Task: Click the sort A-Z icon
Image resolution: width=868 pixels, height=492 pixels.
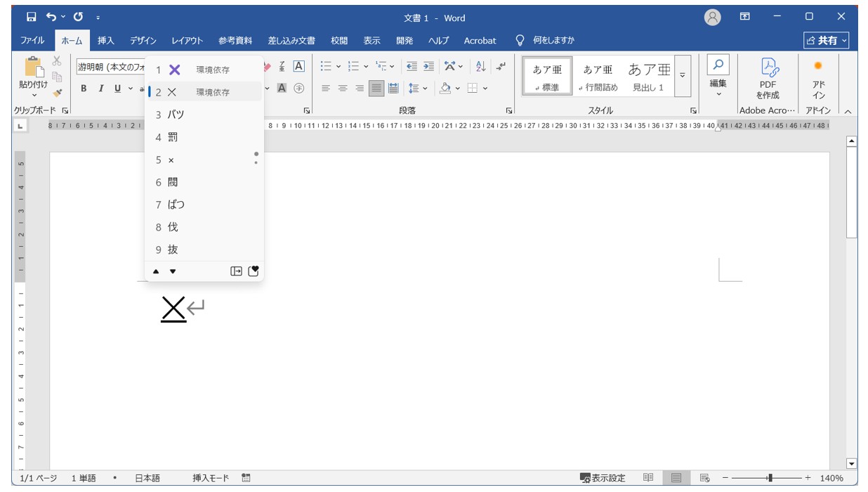Action: point(481,66)
